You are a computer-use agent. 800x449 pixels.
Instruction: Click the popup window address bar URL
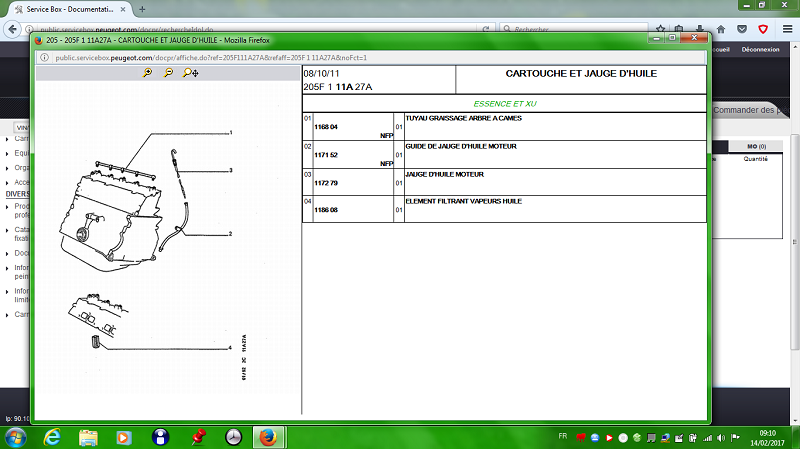(x=211, y=58)
